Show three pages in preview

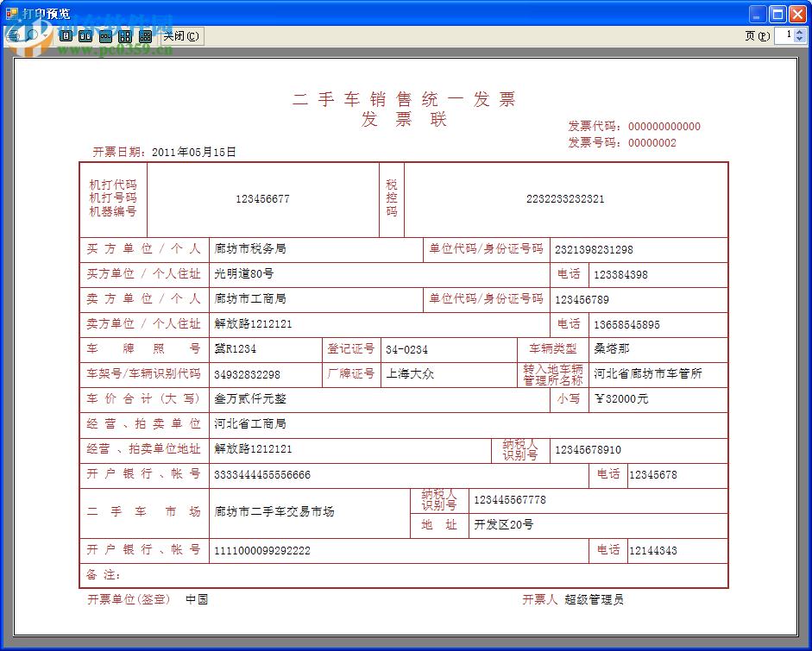(105, 35)
